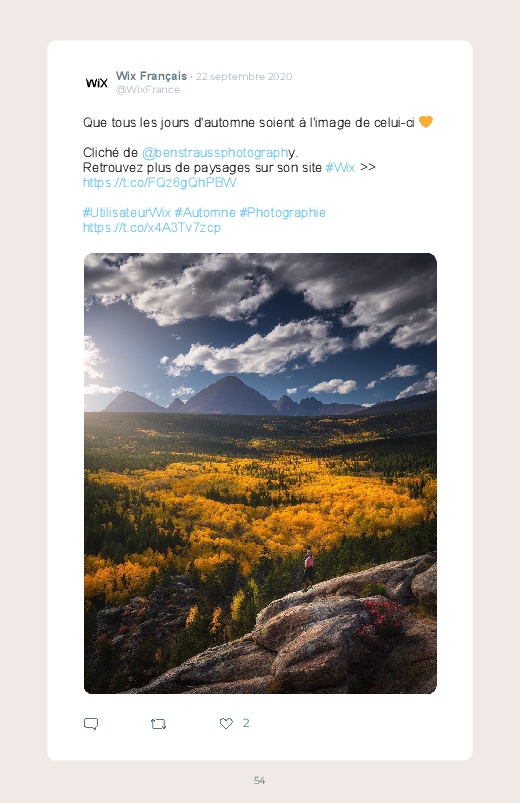
Task: Click the orange heart emoji
Action: pos(426,122)
